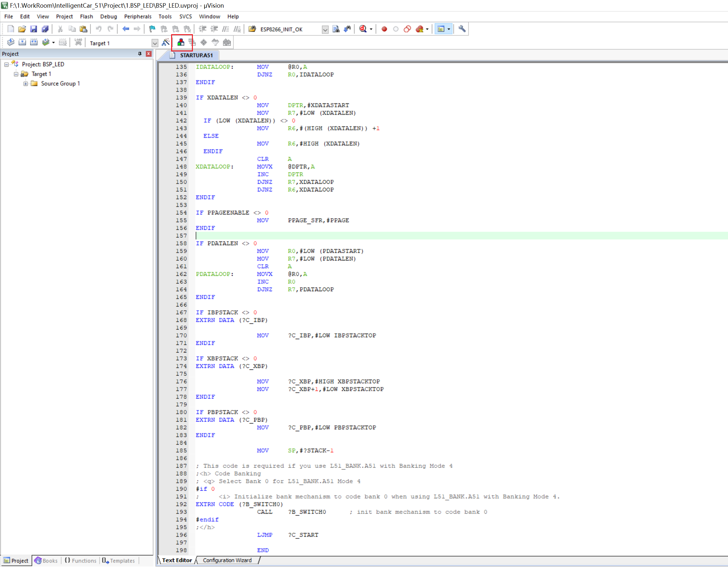Comment selection icon
This screenshot has height=567, width=728.
[x=226, y=29]
